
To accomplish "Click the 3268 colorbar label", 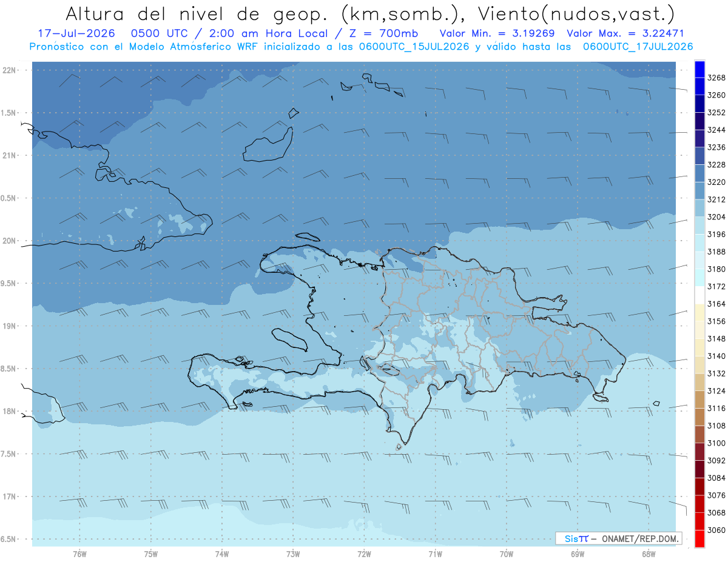I will tap(716, 78).
